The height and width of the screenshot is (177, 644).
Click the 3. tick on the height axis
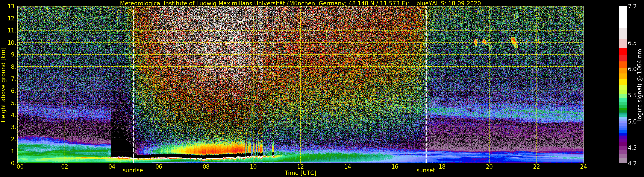[x=14, y=127]
